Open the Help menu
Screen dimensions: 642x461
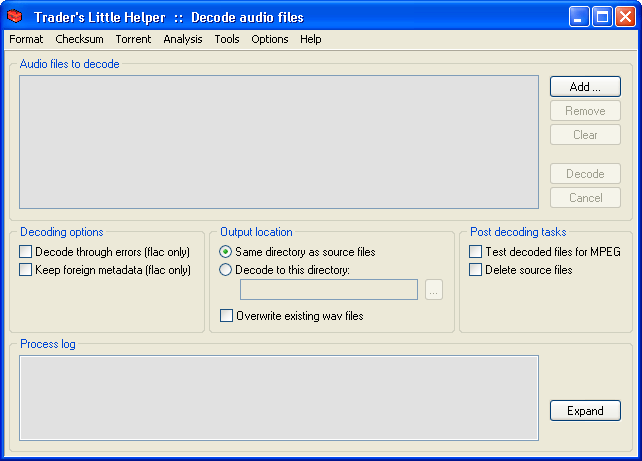pyautogui.click(x=311, y=39)
